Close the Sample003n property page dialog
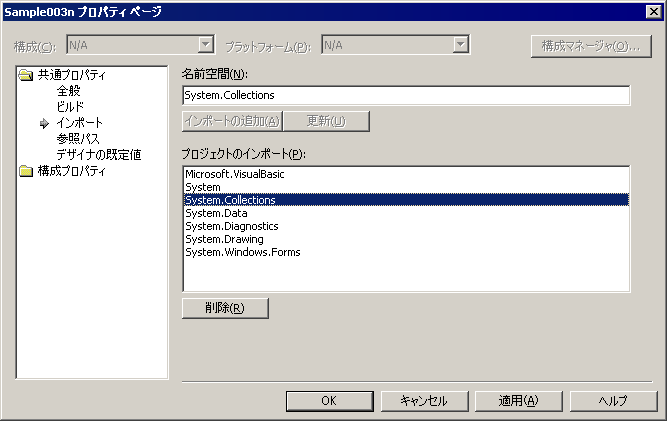Image resolution: width=667 pixels, height=421 pixels. (653, 11)
